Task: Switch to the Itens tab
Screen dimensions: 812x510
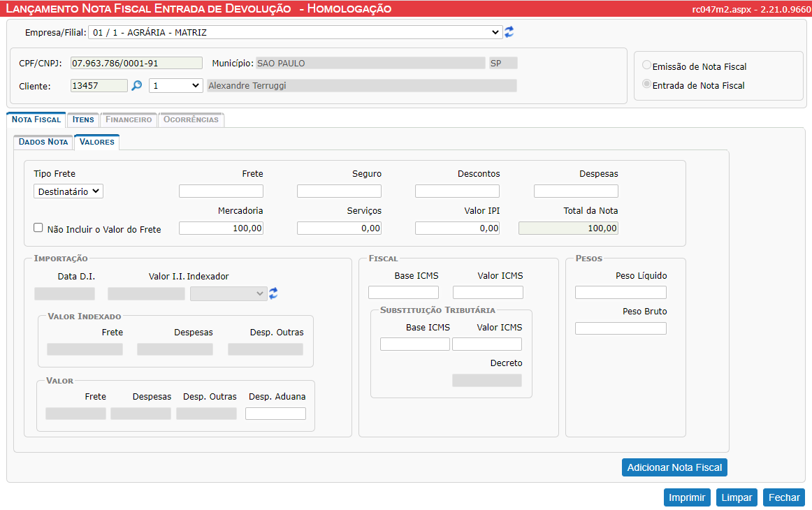Action: 83,119
